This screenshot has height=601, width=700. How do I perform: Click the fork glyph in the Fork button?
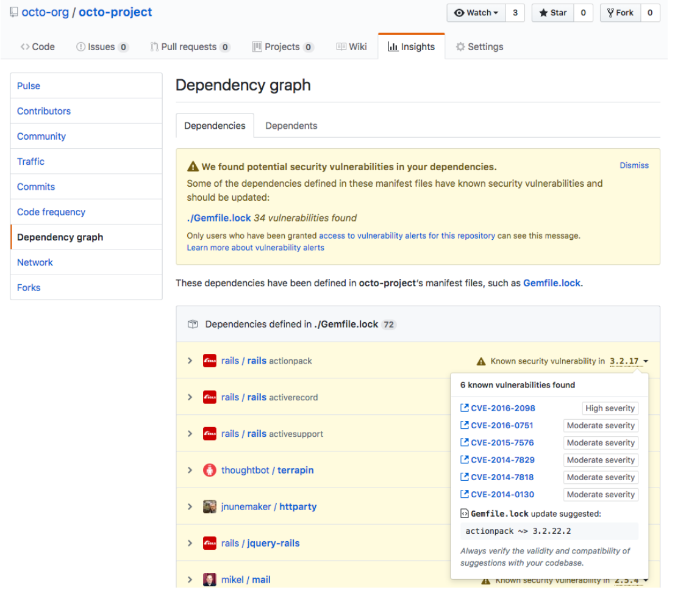610,12
